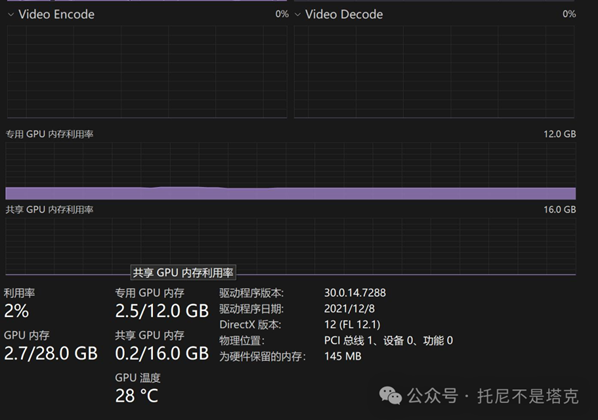This screenshot has width=598, height=420.
Task: Select driver date 2021/12/8 text
Action: (x=349, y=309)
